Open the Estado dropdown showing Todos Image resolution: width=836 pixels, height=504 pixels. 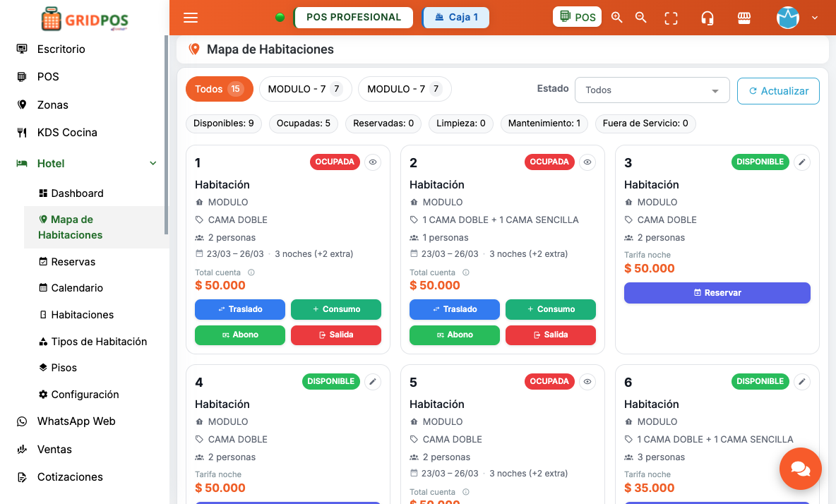651,90
